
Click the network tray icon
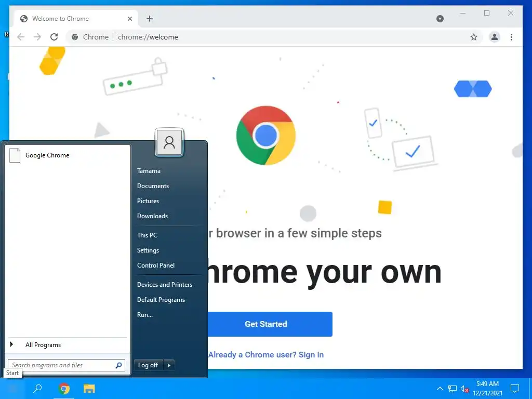(453, 389)
